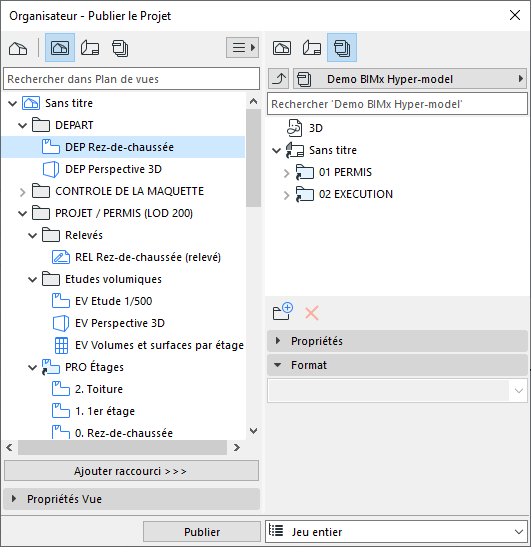This screenshot has width=531, height=547.
Task: Click layout book icon of Sans titre
Action: pyautogui.click(x=295, y=150)
